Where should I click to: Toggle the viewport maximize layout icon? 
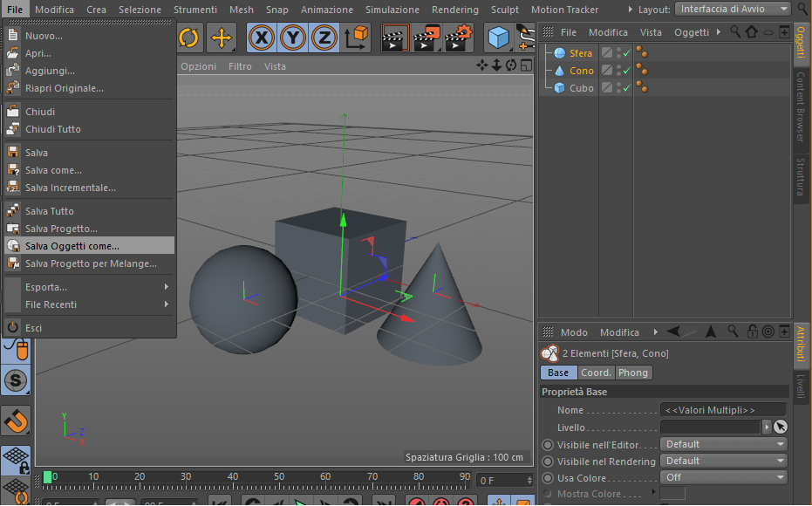526,65
